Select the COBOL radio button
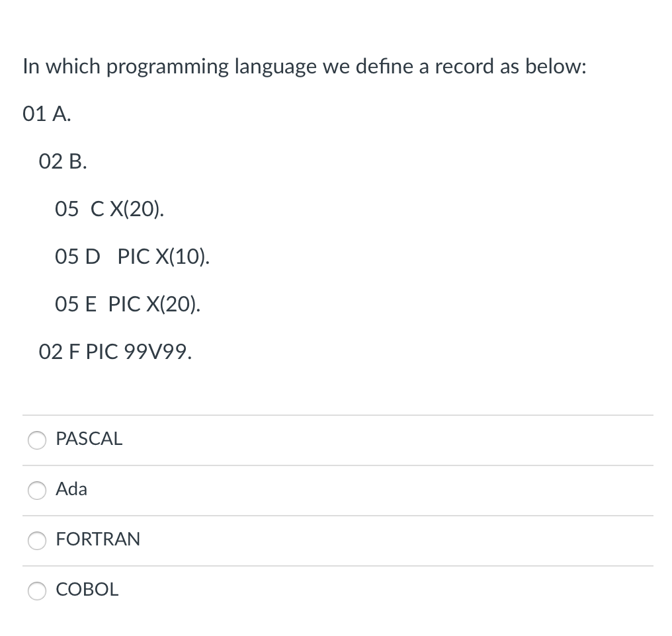This screenshot has width=672, height=636. 37,591
